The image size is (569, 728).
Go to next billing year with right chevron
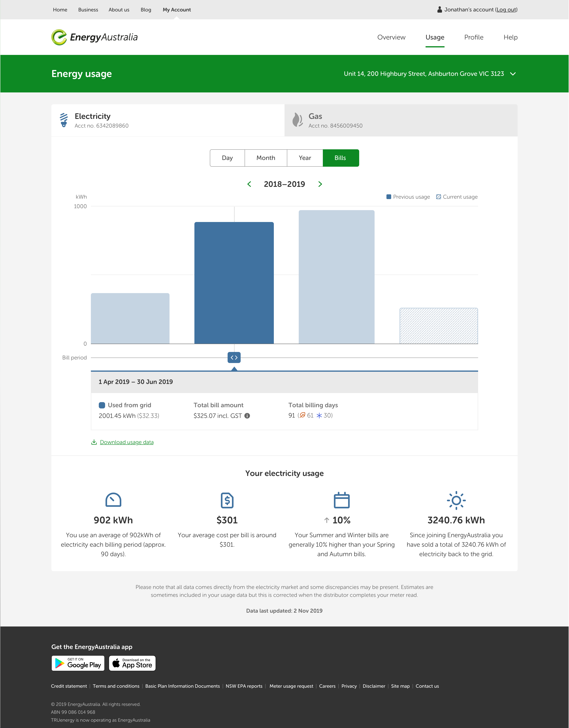point(320,184)
